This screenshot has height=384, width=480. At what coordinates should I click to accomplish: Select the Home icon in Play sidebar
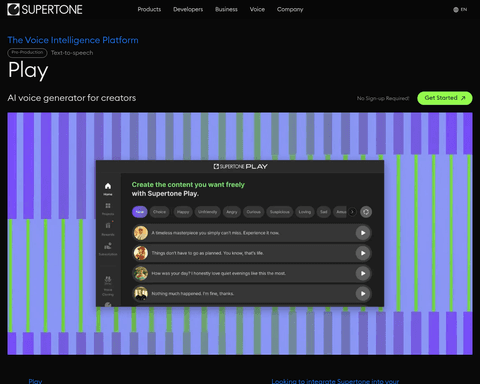108,189
